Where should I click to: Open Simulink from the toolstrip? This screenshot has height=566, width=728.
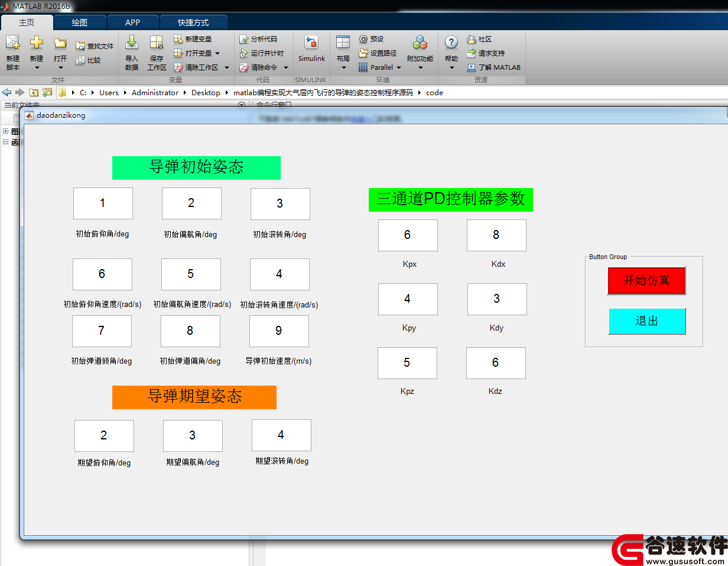311,49
